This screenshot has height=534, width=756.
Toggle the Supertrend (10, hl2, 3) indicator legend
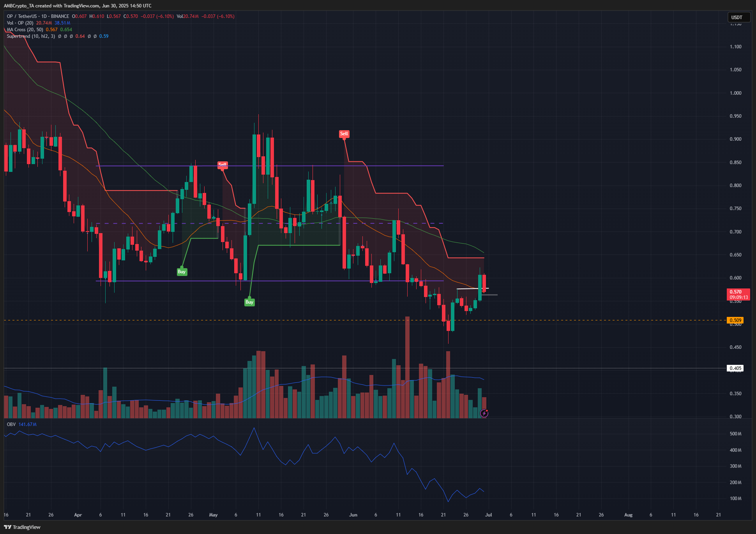pyautogui.click(x=30, y=36)
